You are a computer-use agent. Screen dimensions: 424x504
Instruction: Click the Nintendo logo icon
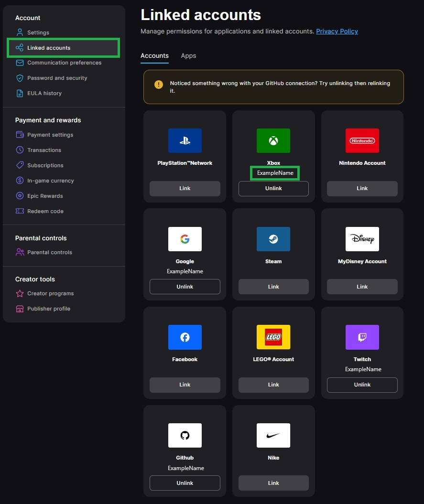(x=362, y=141)
